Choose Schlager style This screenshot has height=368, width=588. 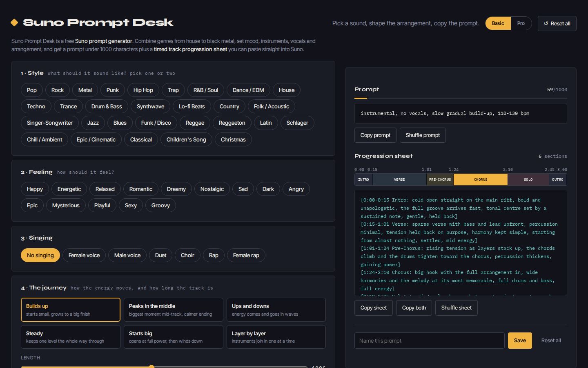(297, 123)
